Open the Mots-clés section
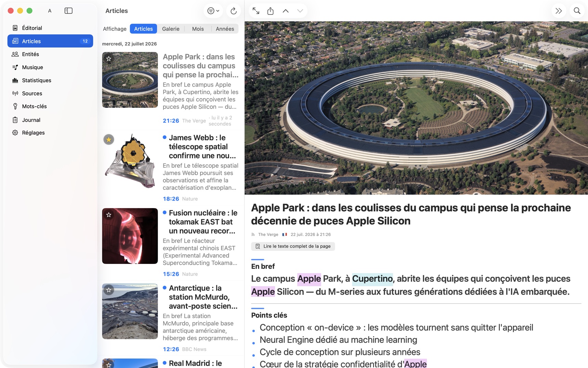 click(50, 106)
